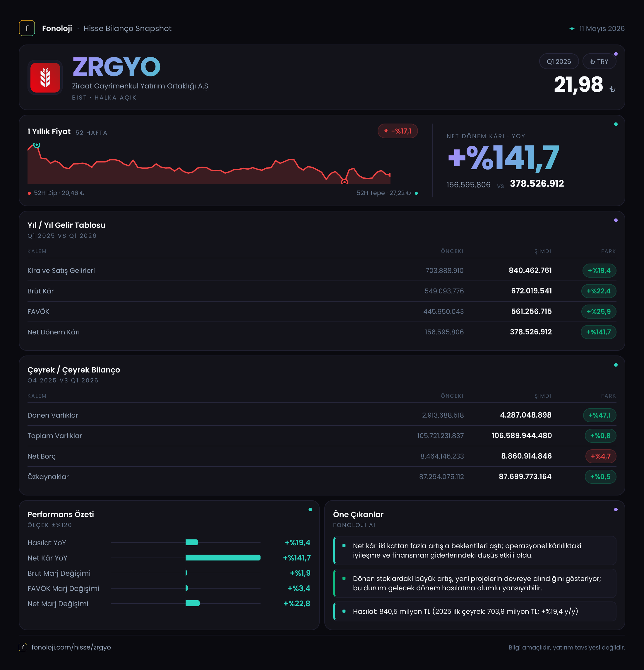Click the '21,98' share price

point(578,84)
